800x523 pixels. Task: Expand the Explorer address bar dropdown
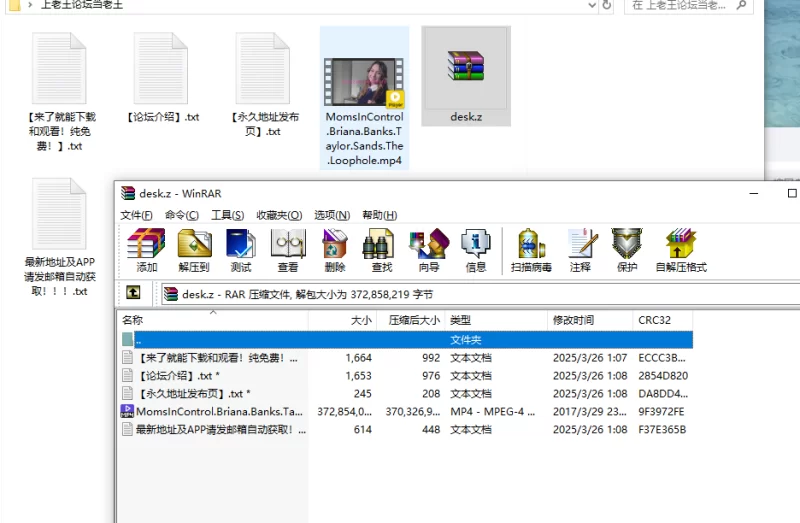tap(592, 5)
